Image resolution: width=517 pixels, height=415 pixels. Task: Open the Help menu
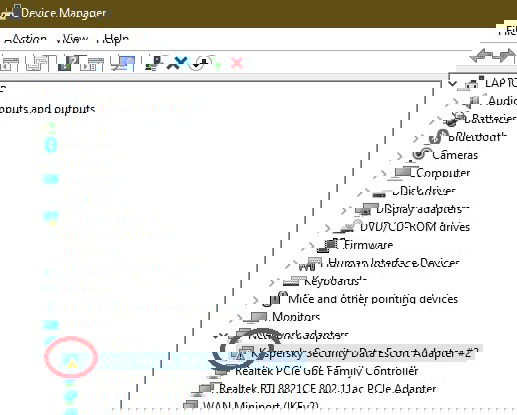[113, 39]
